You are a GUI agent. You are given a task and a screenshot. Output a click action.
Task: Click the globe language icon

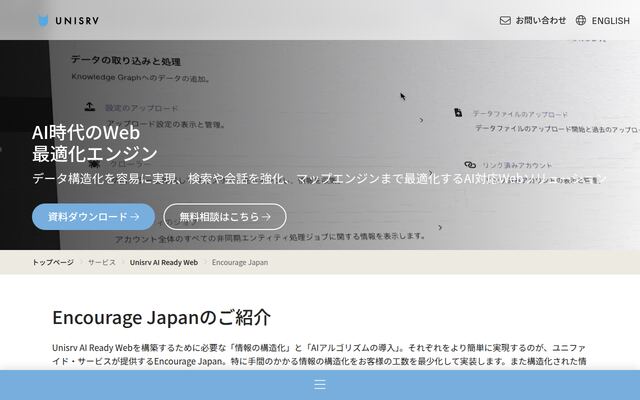pos(580,20)
